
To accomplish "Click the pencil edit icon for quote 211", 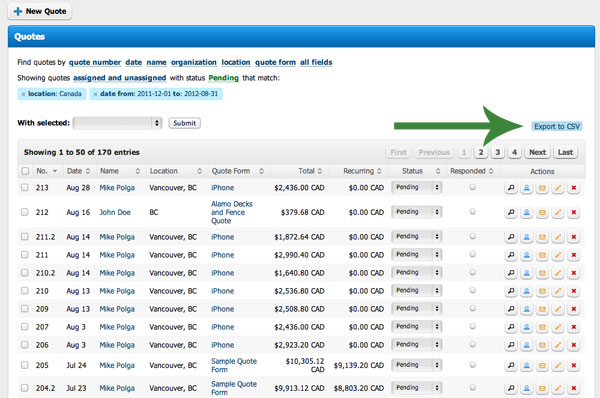I will [x=558, y=255].
